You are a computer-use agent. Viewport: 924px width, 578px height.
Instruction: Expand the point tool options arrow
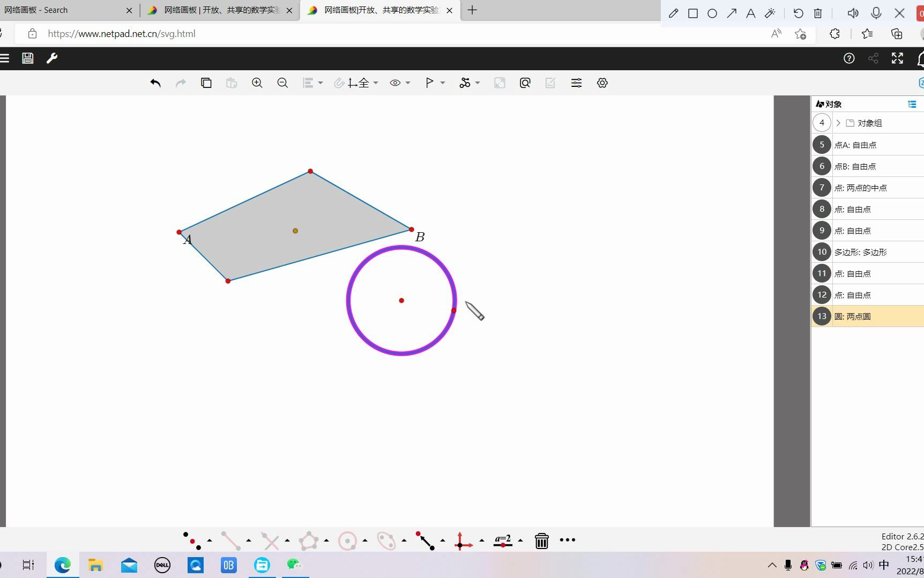(x=210, y=540)
